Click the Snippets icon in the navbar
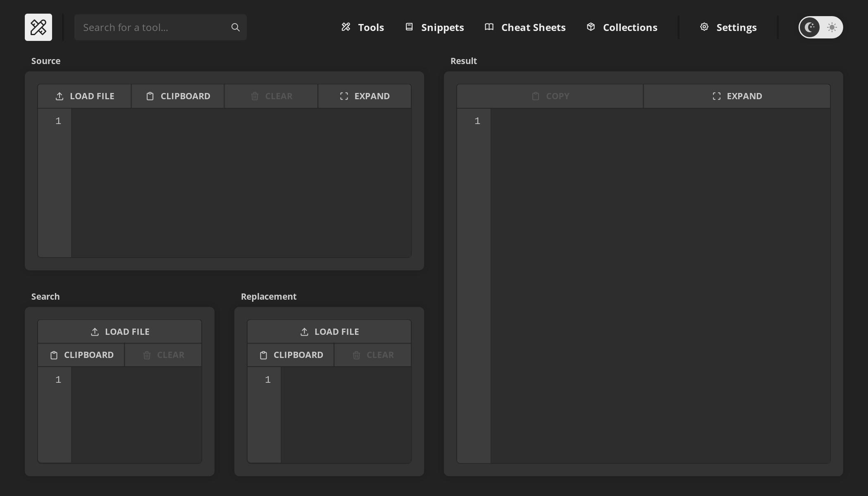The image size is (868, 496). coord(409,27)
